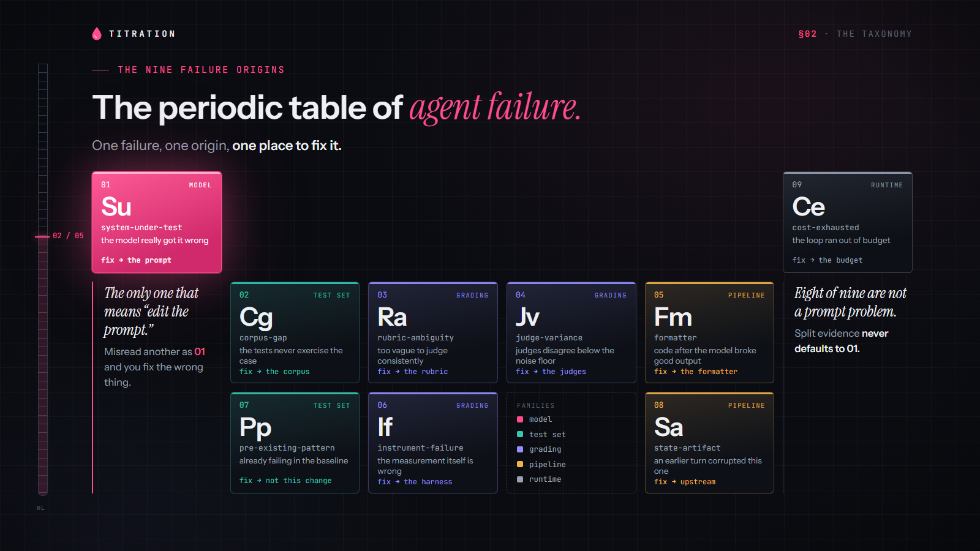
Task: Open the If instrument-failure card
Action: click(x=433, y=443)
